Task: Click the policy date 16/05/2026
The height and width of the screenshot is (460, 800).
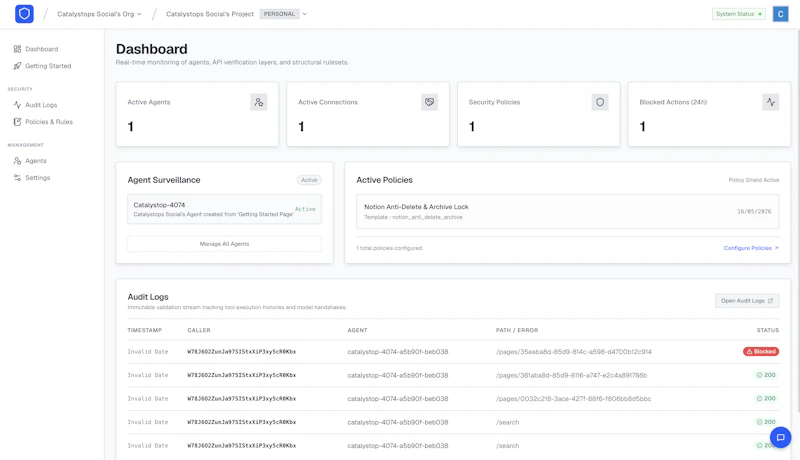Action: (754, 211)
